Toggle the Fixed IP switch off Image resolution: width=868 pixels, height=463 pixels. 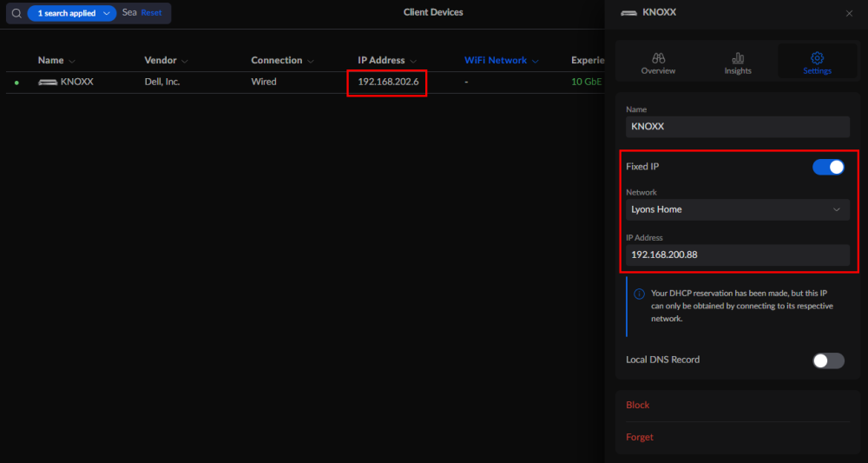[x=828, y=167]
